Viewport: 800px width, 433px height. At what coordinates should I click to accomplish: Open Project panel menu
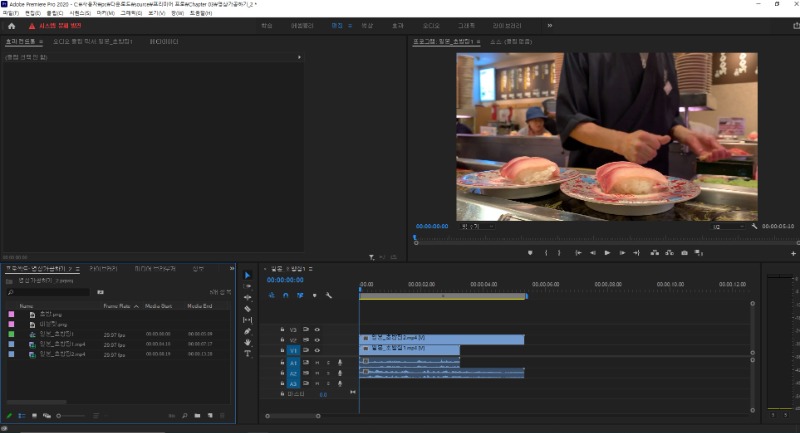78,269
